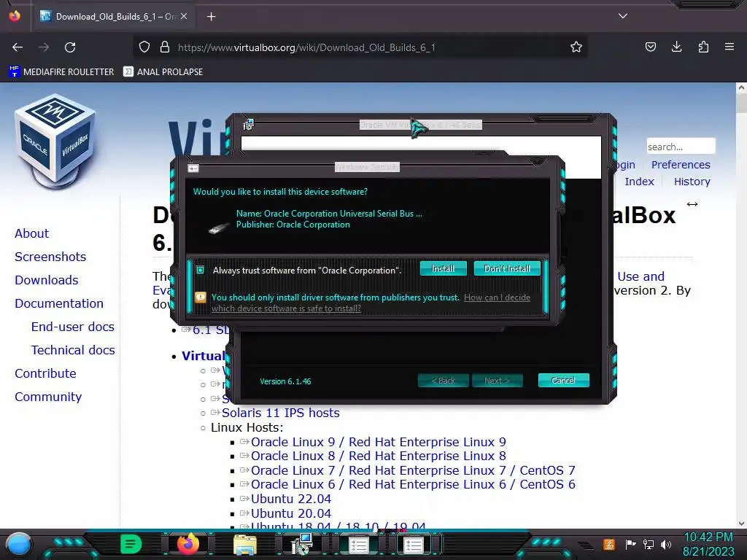
Task: Expand the list all tabs chevron
Action: (623, 16)
